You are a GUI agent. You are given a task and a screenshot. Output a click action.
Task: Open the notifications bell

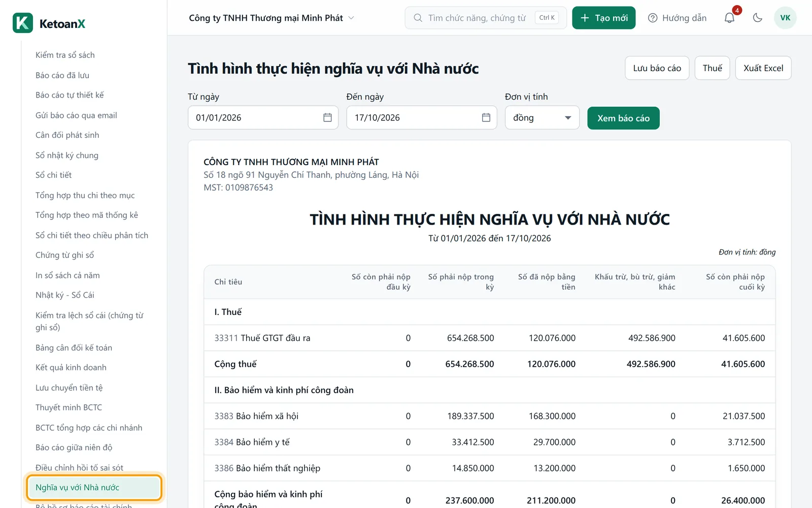point(729,18)
